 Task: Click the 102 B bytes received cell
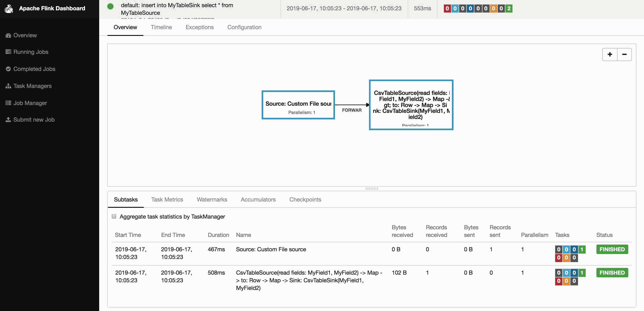[399, 273]
